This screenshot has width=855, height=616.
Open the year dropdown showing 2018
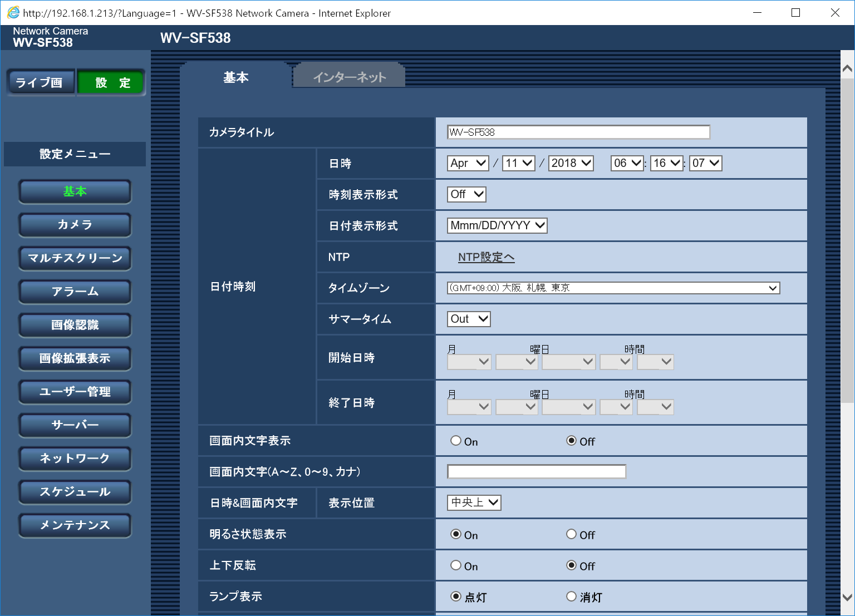pos(571,163)
